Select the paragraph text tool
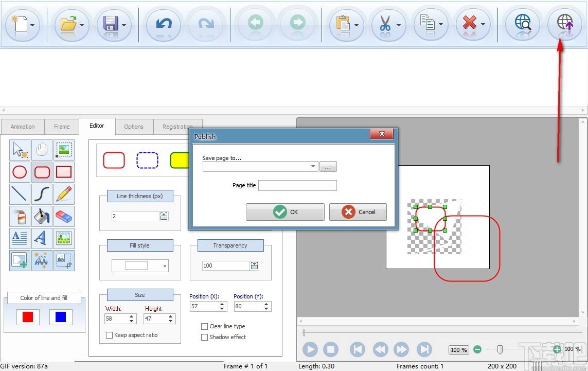This screenshot has height=371, width=588. coord(20,239)
